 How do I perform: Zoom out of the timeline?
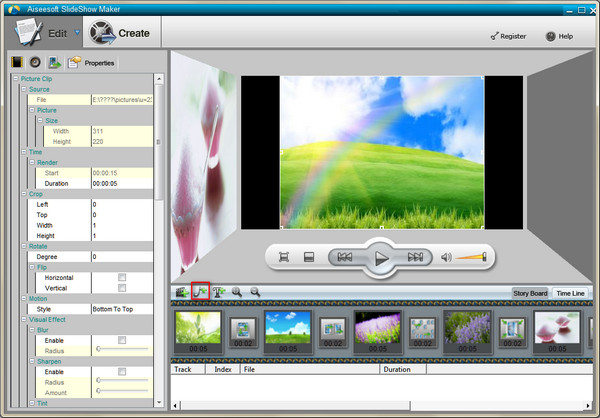(255, 292)
